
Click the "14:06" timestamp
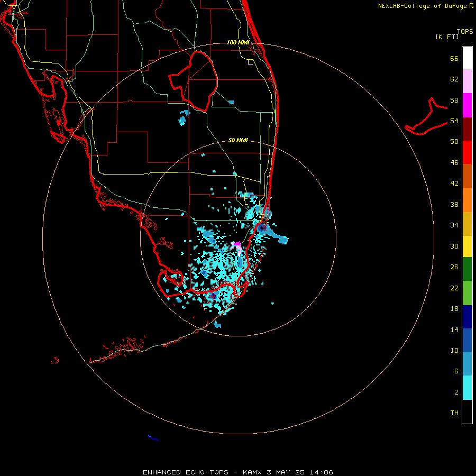tap(321, 472)
